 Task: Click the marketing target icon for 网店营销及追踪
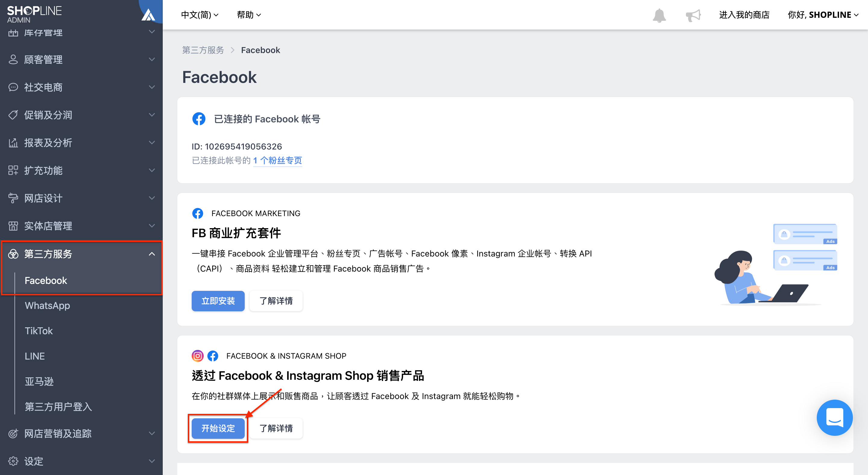pyautogui.click(x=13, y=433)
